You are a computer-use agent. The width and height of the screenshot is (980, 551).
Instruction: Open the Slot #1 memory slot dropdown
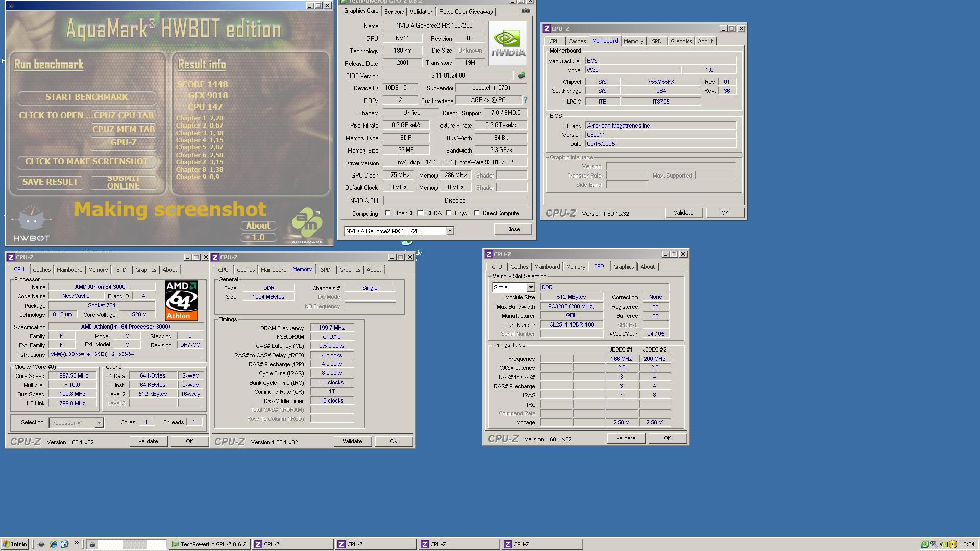coord(531,287)
